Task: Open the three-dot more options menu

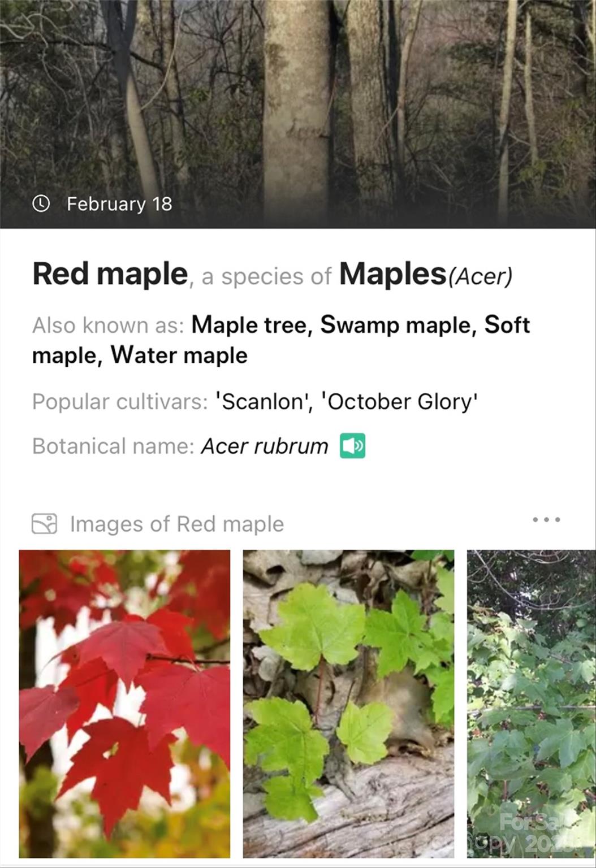Action: 546,519
